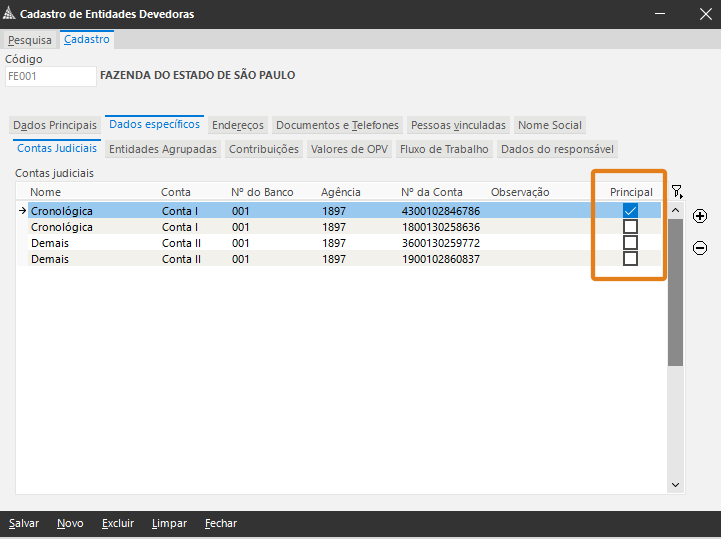This screenshot has height=539, width=721.
Task: Click Conta II cell for account 3600130259772
Action: (181, 243)
